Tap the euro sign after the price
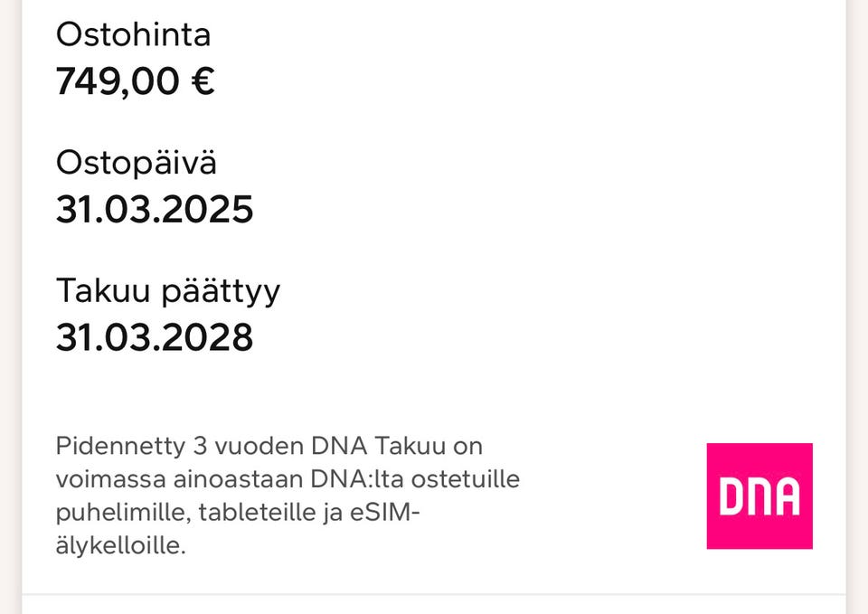 click(202, 81)
